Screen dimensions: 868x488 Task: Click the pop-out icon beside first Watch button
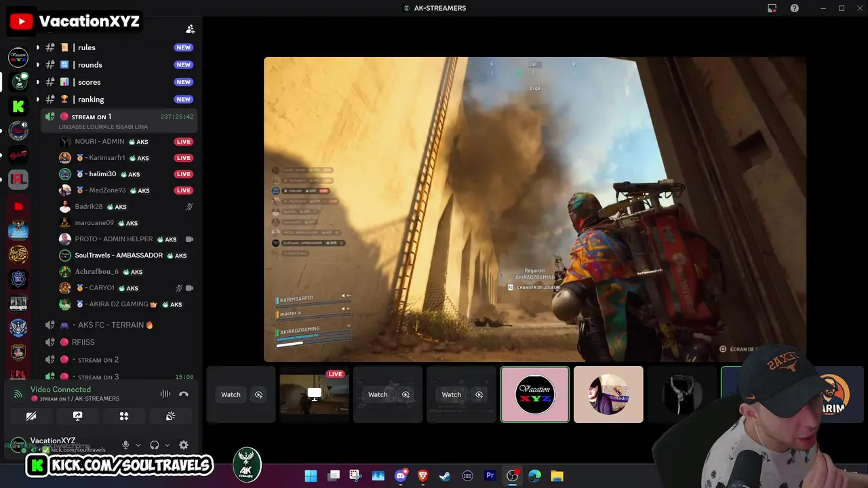258,394
